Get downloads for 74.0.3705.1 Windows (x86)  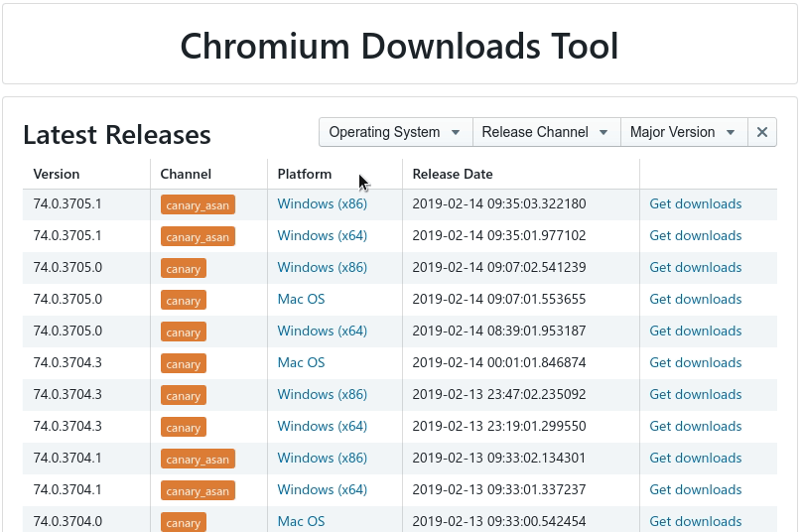coord(695,204)
